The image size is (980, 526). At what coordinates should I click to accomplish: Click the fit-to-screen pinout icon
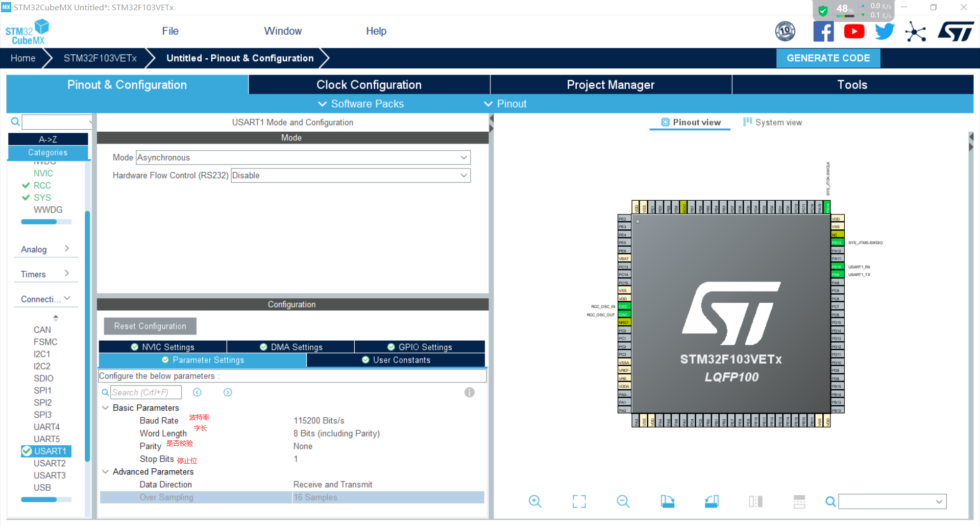(579, 501)
